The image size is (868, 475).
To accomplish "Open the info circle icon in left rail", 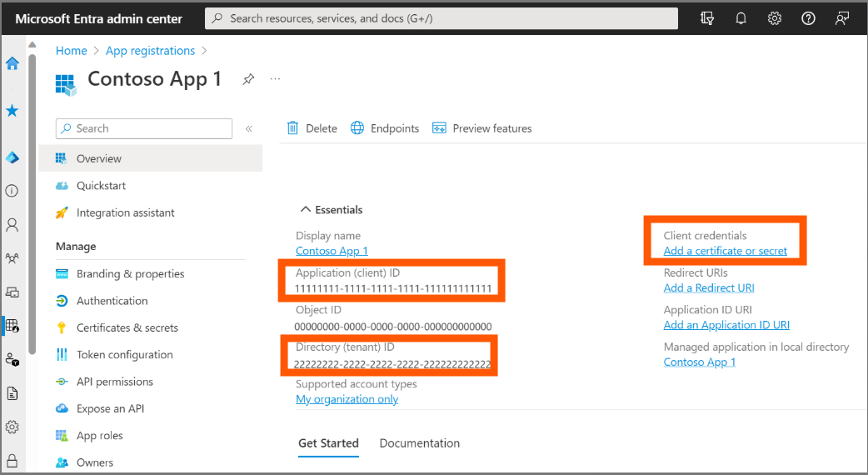I will point(12,191).
